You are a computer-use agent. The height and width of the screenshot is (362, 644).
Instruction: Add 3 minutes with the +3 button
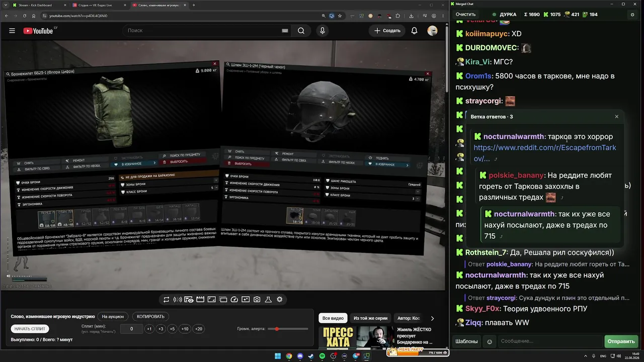[x=160, y=329]
